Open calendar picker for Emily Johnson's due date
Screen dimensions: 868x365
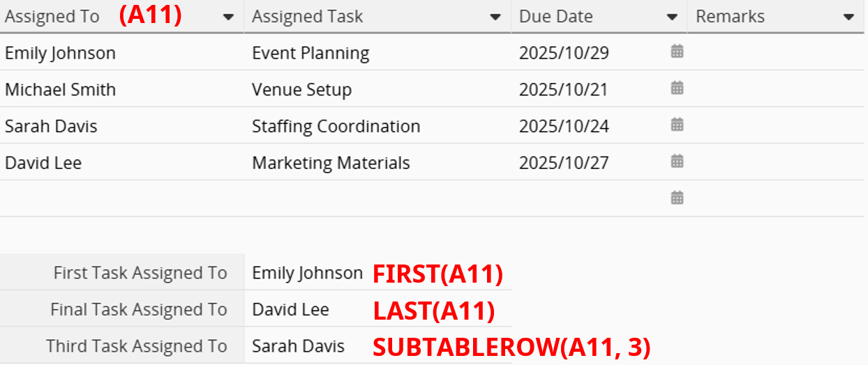(677, 52)
